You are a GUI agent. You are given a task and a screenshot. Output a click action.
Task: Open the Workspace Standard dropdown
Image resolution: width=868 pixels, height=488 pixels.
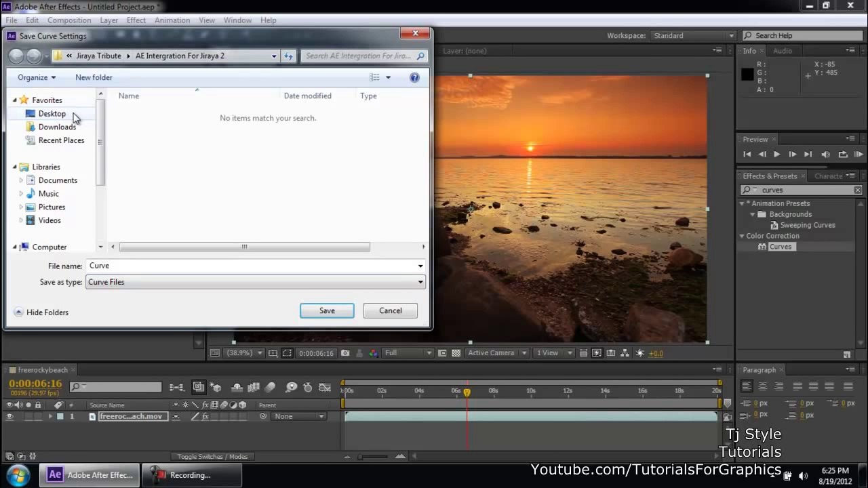click(x=693, y=36)
